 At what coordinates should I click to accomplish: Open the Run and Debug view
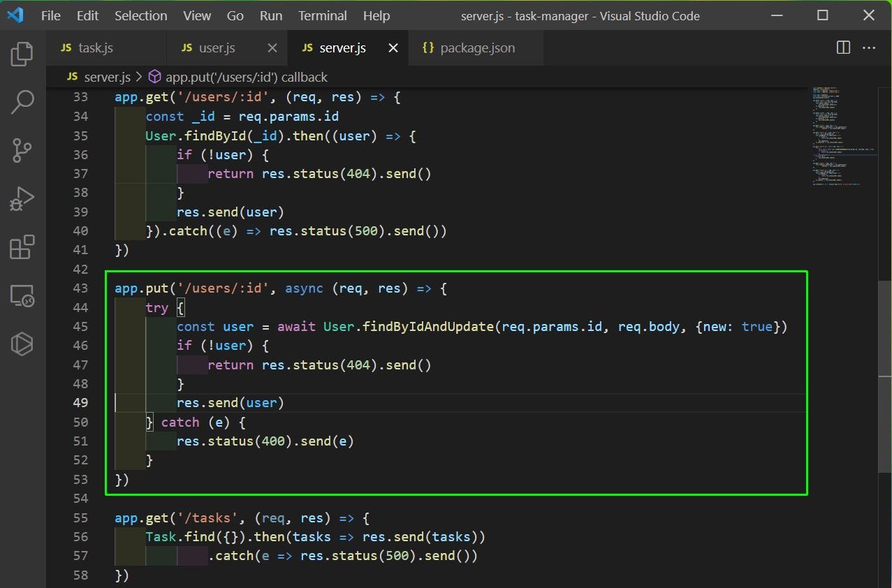pos(22,198)
